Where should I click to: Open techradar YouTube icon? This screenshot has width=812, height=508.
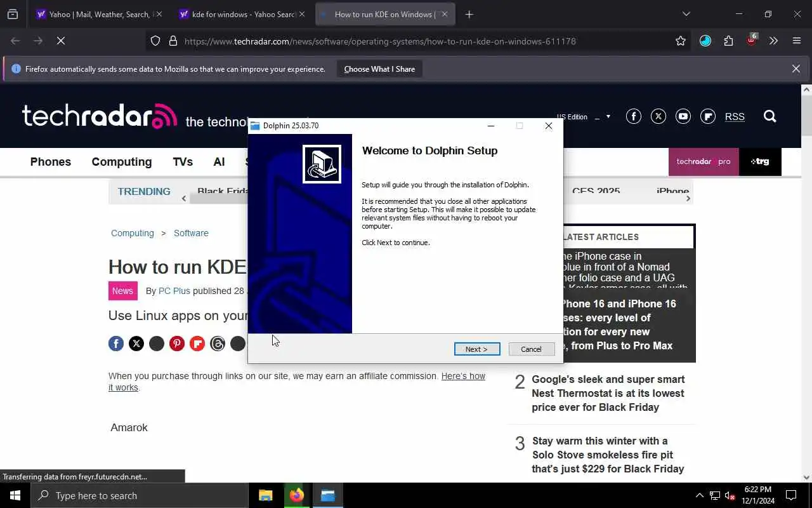[683, 116]
